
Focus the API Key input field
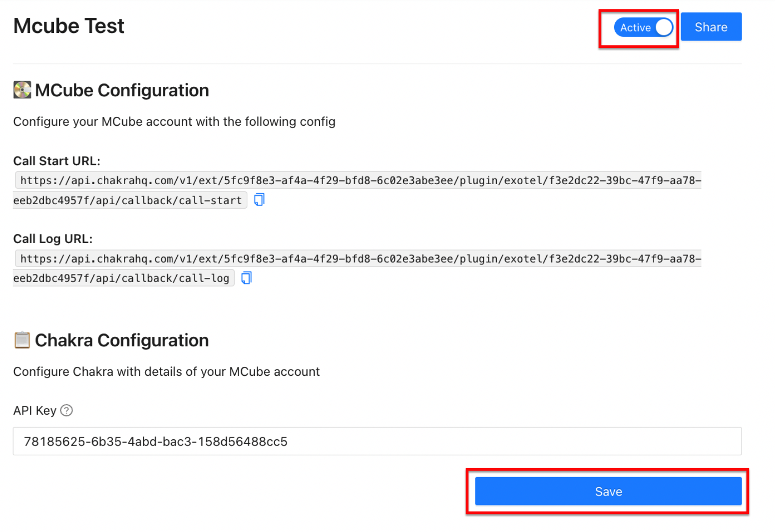[x=377, y=441]
